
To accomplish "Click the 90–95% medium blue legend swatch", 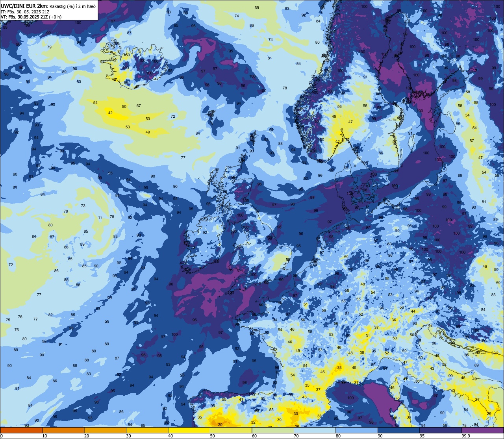I will 398,430.
